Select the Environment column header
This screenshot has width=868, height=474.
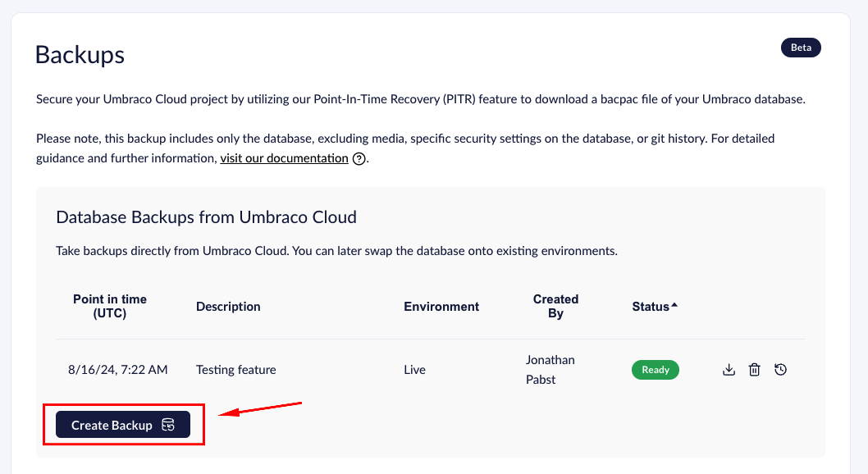[x=441, y=306]
